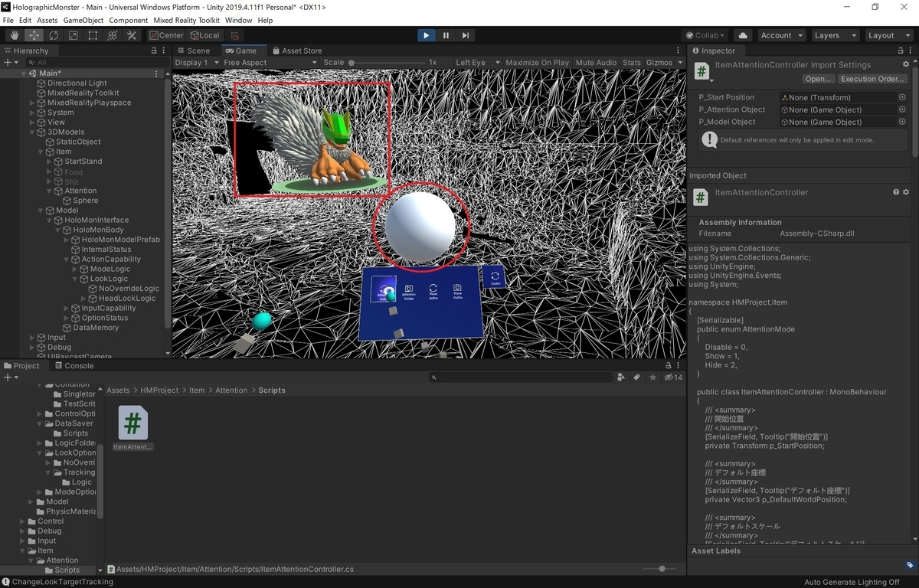
Task: Open Asset Labels tag icon
Action: [909, 564]
